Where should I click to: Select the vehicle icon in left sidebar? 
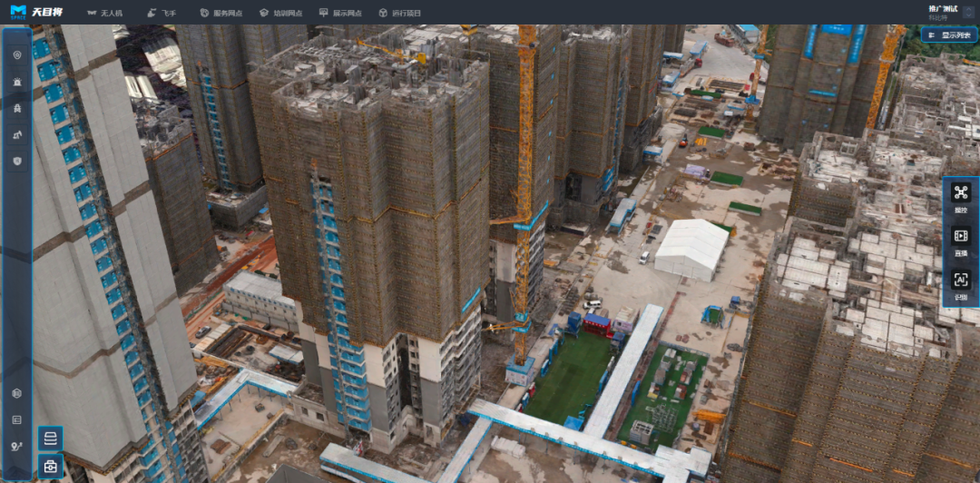[17, 108]
